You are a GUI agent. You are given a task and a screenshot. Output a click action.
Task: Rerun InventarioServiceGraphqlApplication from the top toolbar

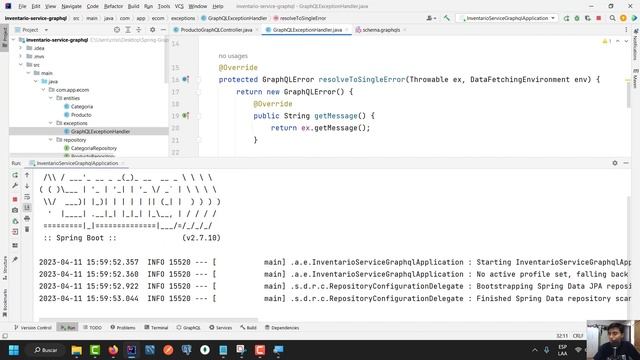point(566,18)
